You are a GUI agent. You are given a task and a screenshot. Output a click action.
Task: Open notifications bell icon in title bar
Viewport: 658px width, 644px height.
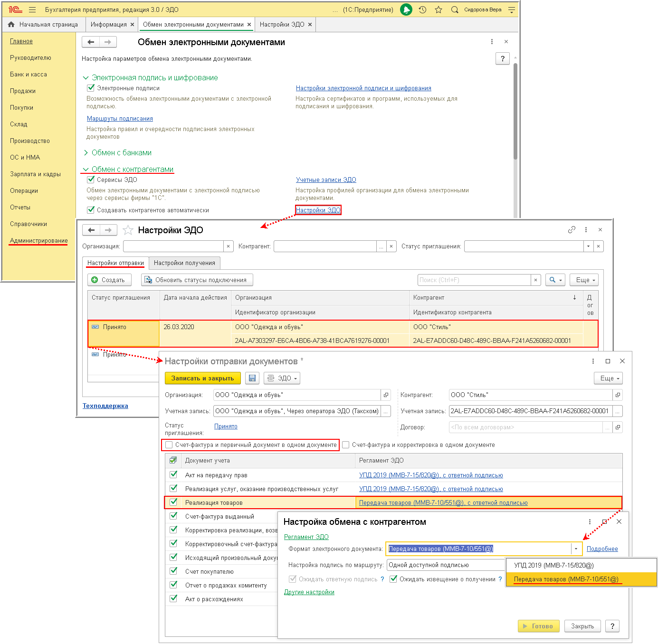406,9
